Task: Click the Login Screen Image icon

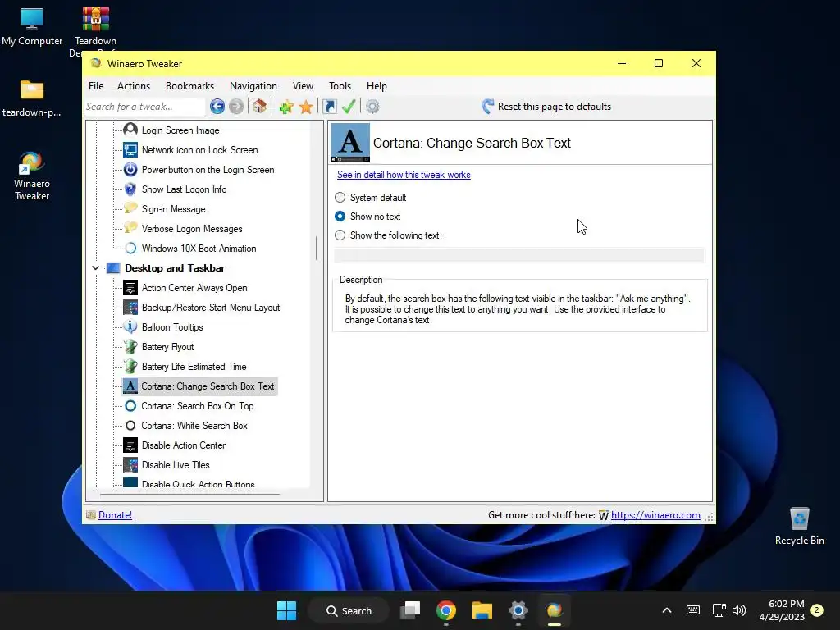Action: click(130, 130)
